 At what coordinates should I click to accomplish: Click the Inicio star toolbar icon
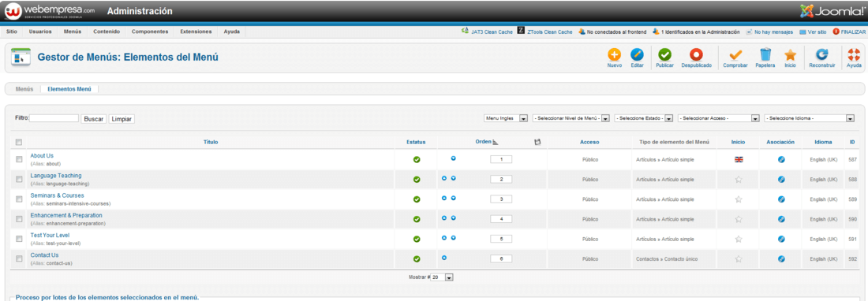790,54
